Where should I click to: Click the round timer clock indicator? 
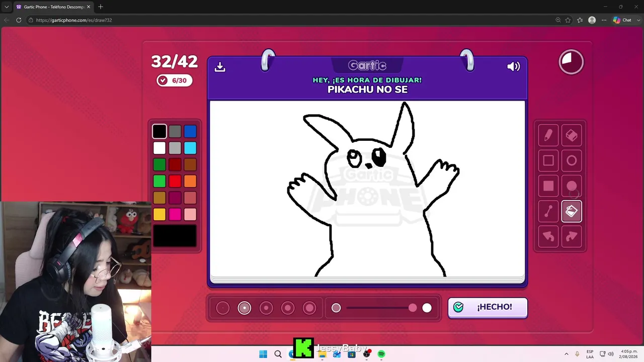(571, 62)
